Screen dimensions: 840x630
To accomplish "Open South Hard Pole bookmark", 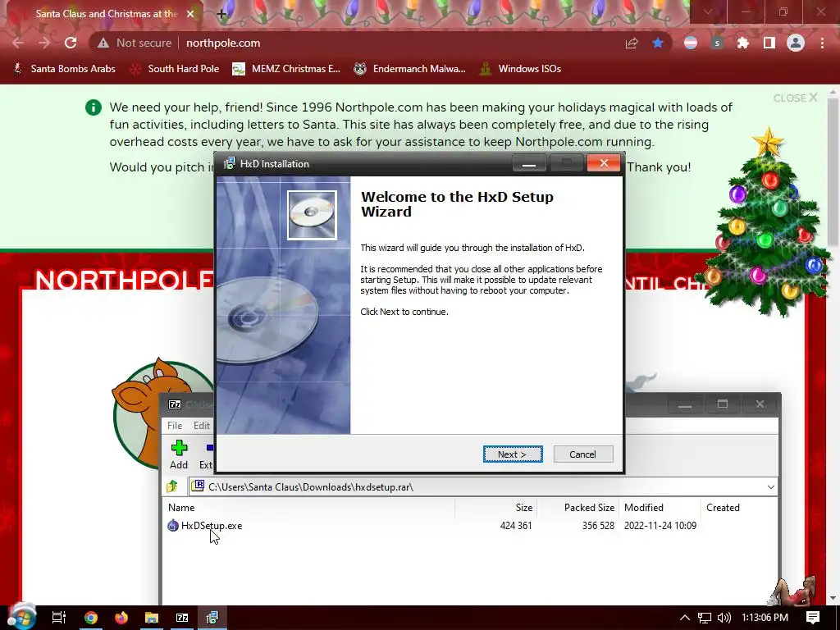I will coord(176,69).
